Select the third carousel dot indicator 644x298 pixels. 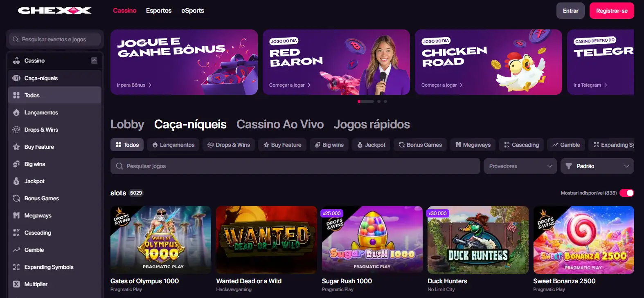385,101
